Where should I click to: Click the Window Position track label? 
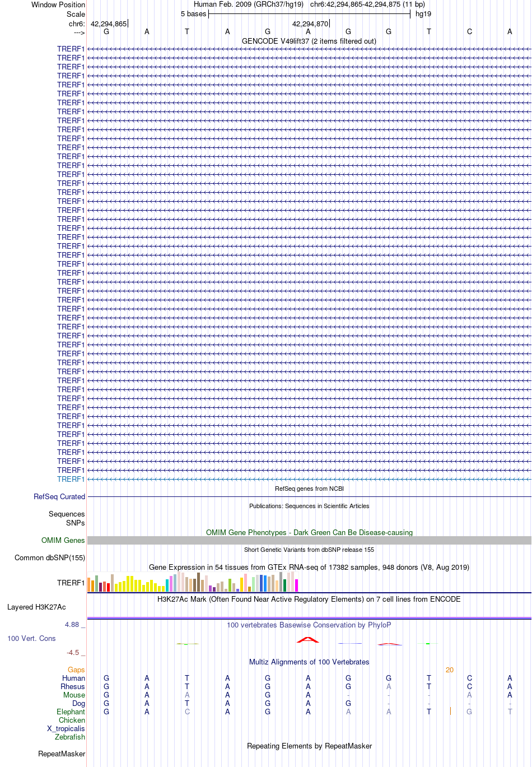[x=58, y=4]
